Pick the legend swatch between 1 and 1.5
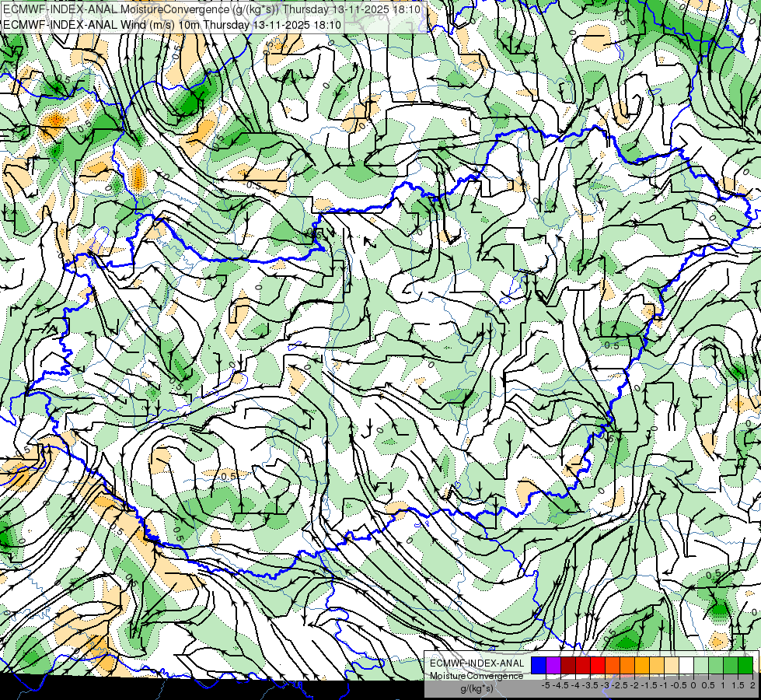Screen dimensions: 761x700 tap(731, 666)
